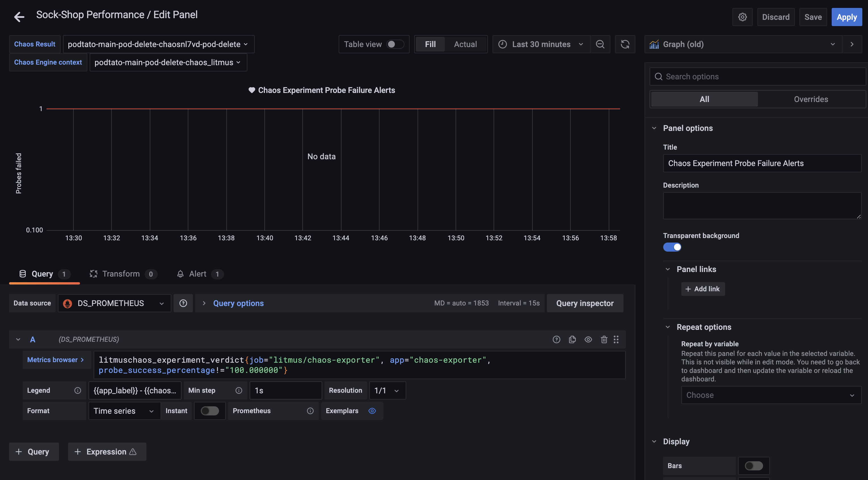Delete query A using the trash icon
Screen dimensions: 868x480
604,339
